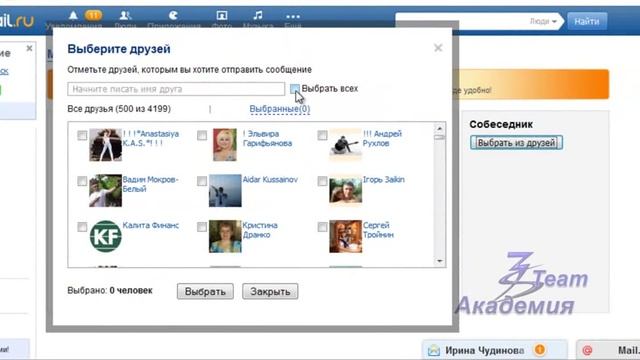Screen dimensions: 640x360
Task: Open the People icon in top bar
Action: (125, 16)
